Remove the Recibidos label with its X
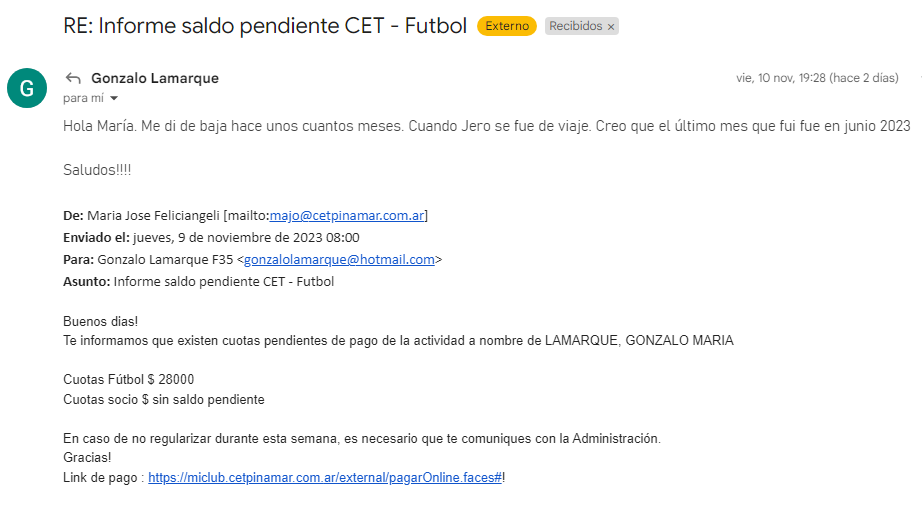 611,27
